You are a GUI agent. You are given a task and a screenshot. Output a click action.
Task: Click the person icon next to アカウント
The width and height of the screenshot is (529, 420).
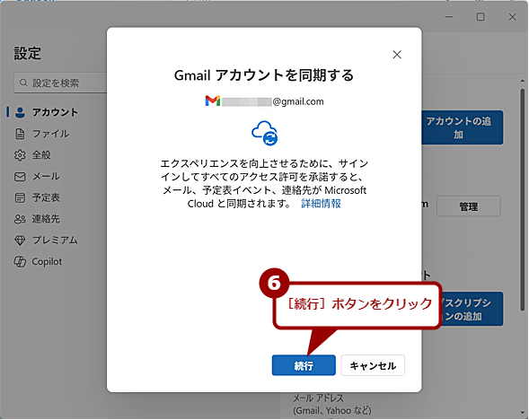20,112
